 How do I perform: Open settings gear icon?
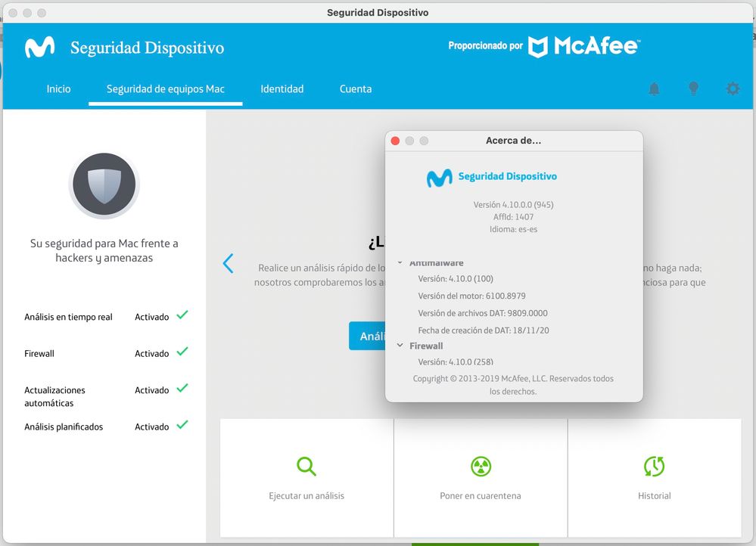(733, 88)
